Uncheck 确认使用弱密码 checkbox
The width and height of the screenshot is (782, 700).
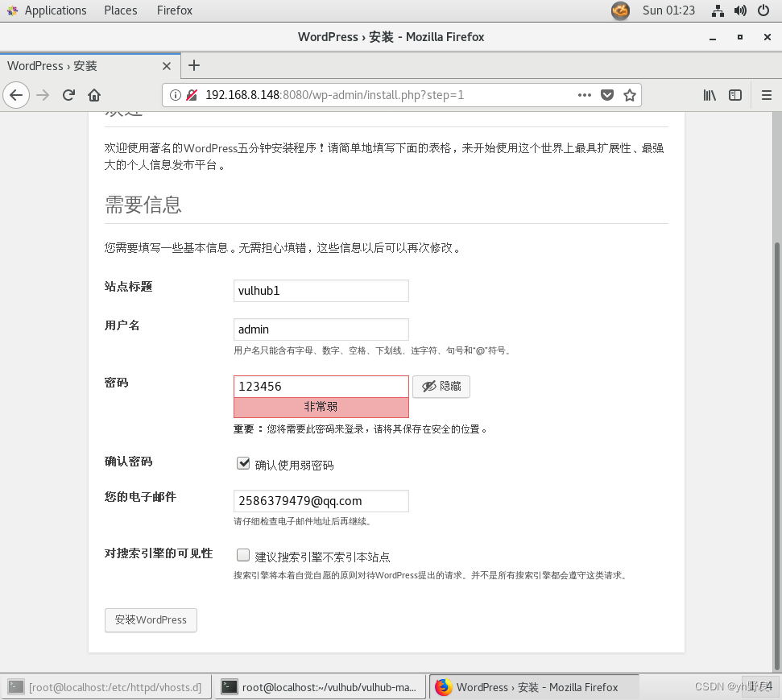[243, 463]
